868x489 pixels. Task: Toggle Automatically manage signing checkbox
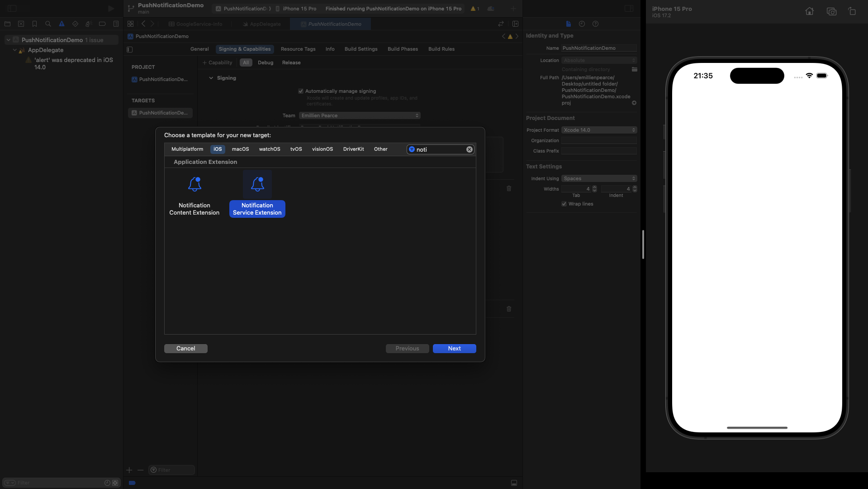tap(301, 91)
